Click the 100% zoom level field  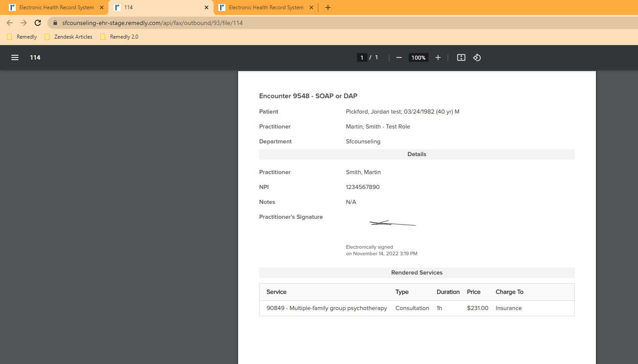[418, 57]
